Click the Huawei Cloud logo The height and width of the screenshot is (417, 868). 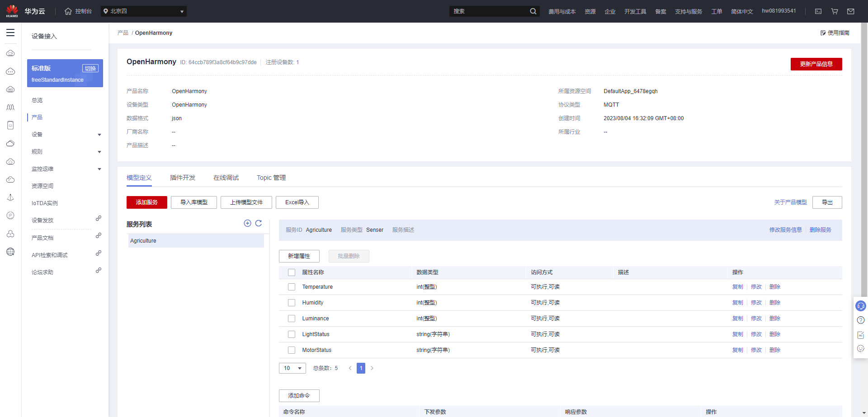click(x=12, y=11)
